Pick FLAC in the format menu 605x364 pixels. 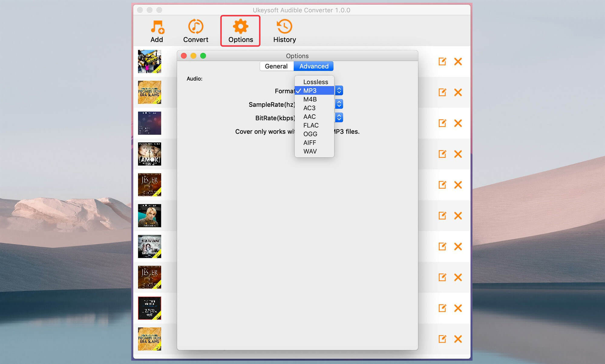tap(311, 125)
